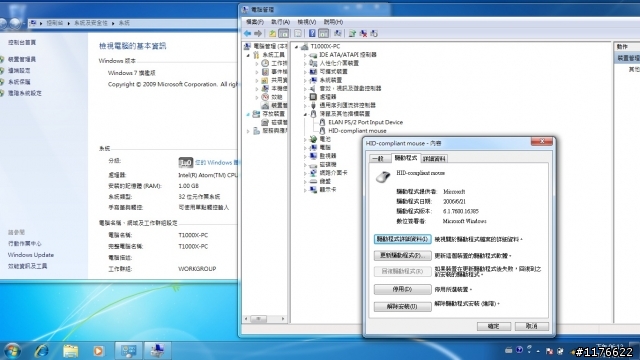Open the Help (說明) menu
Image resolution: width=640 pixels, height=360 pixels.
click(x=333, y=22)
